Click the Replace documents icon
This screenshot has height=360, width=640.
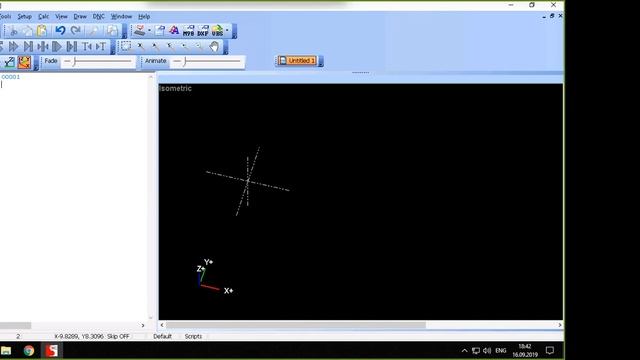coord(112,31)
